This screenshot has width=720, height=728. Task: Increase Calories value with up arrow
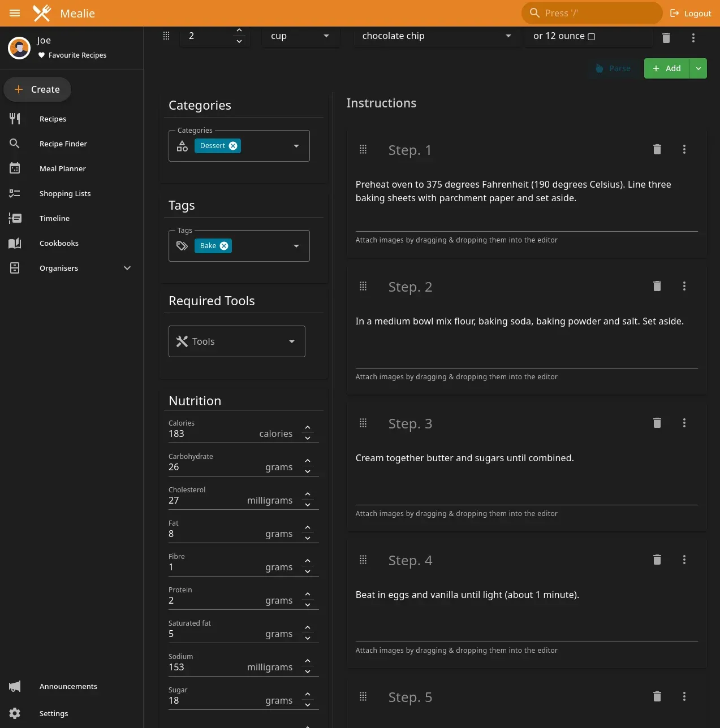click(x=308, y=428)
